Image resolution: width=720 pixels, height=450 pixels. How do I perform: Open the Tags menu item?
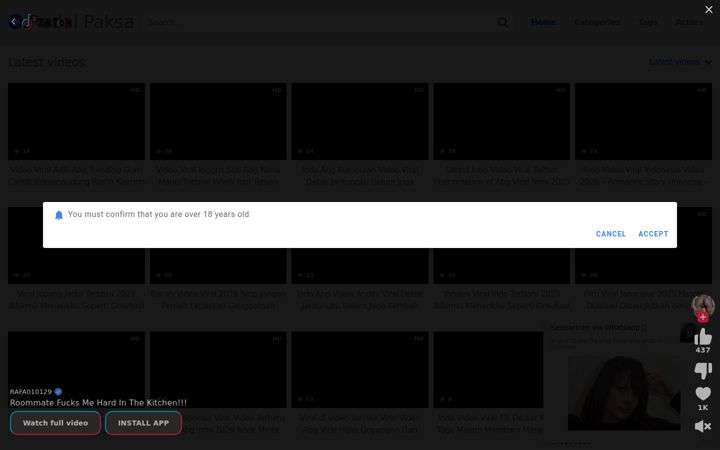click(x=648, y=22)
